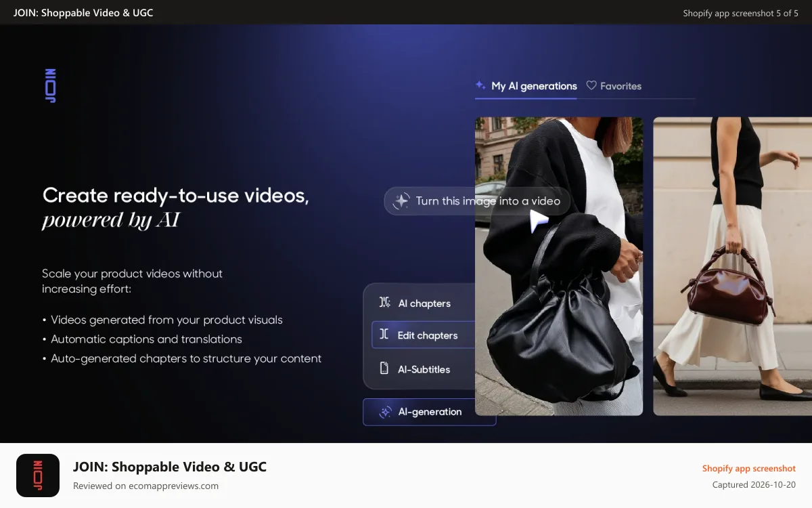This screenshot has height=508, width=812.
Task: Select the Edit chapters menu item
Action: (x=424, y=335)
